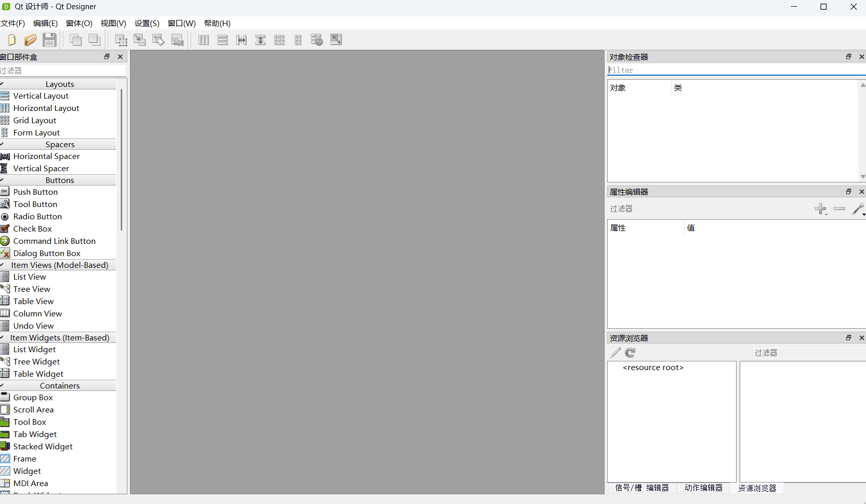Switch to the 信号/槽 编辑器 tab
Screen dimensions: 866x504
point(642,488)
